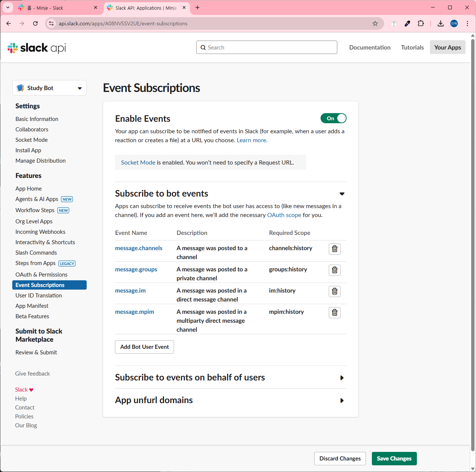Open Socket Mode in the sidebar
Viewport: 476px width, 472px height.
pyautogui.click(x=32, y=140)
